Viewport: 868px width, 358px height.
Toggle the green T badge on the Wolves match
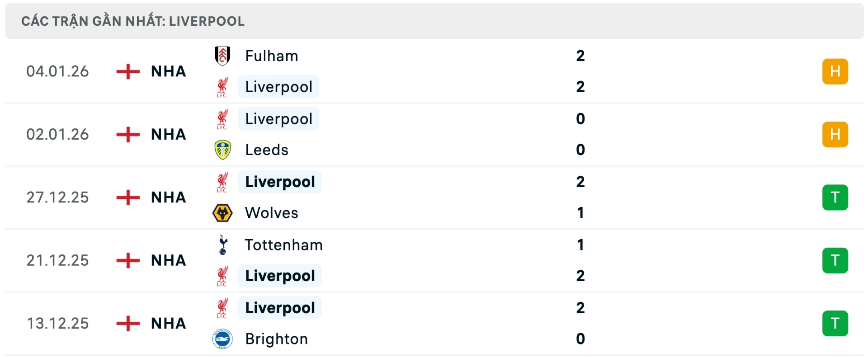[x=836, y=197]
